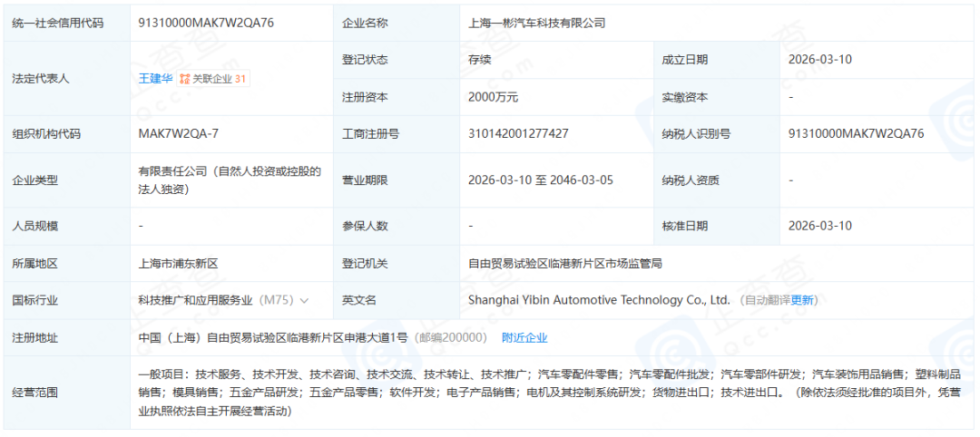Click the 企业类型 label cell
Screen dimensions: 980x437
(67, 180)
